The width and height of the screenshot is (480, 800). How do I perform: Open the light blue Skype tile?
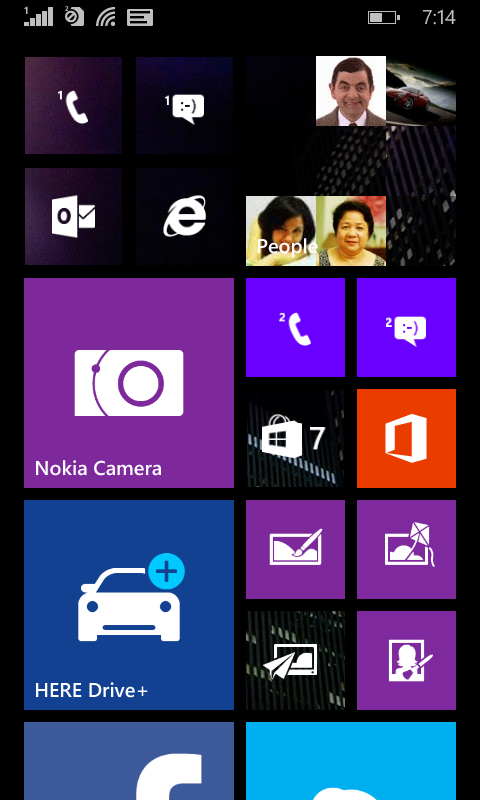point(351,761)
